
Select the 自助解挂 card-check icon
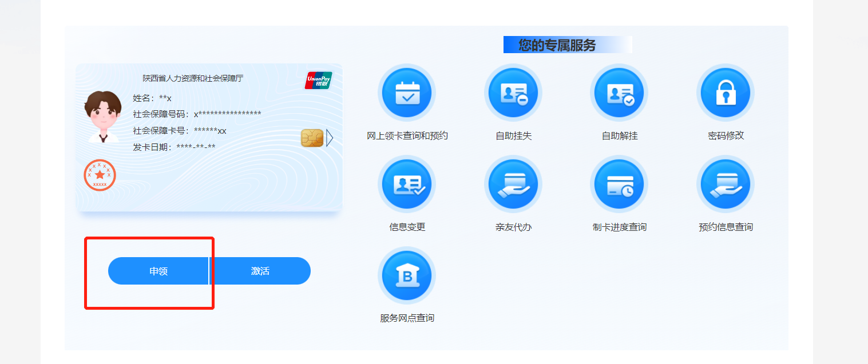click(619, 93)
